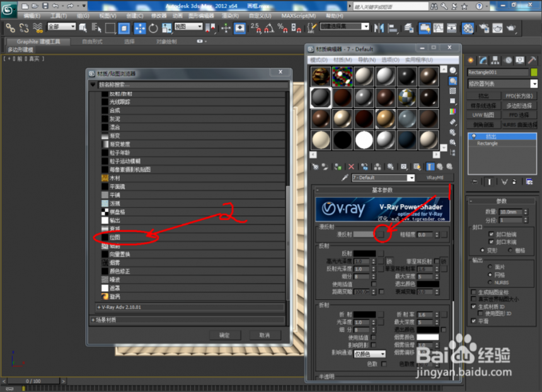Enable 菲涅耳反射 checkbox
The image size is (542, 392).
pyautogui.click(x=437, y=261)
